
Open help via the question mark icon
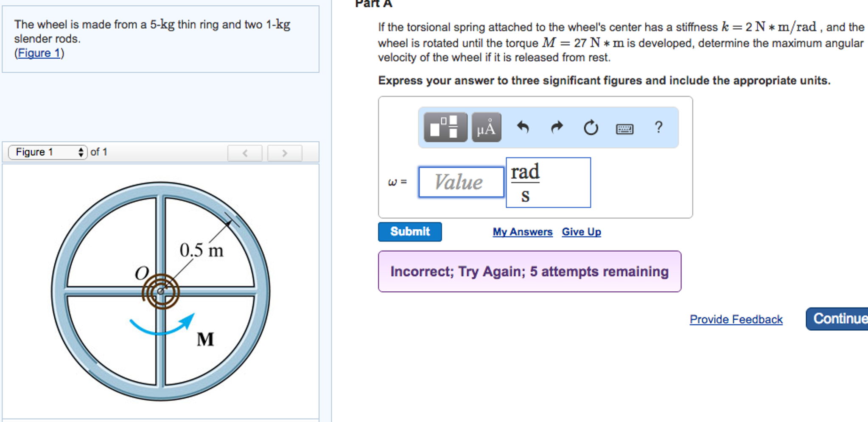coord(658,127)
